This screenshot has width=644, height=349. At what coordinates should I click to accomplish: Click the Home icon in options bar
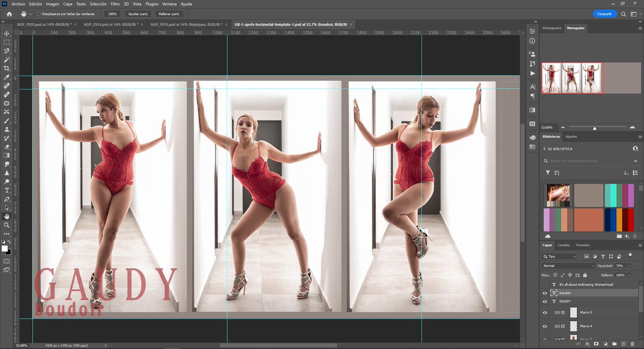9,13
